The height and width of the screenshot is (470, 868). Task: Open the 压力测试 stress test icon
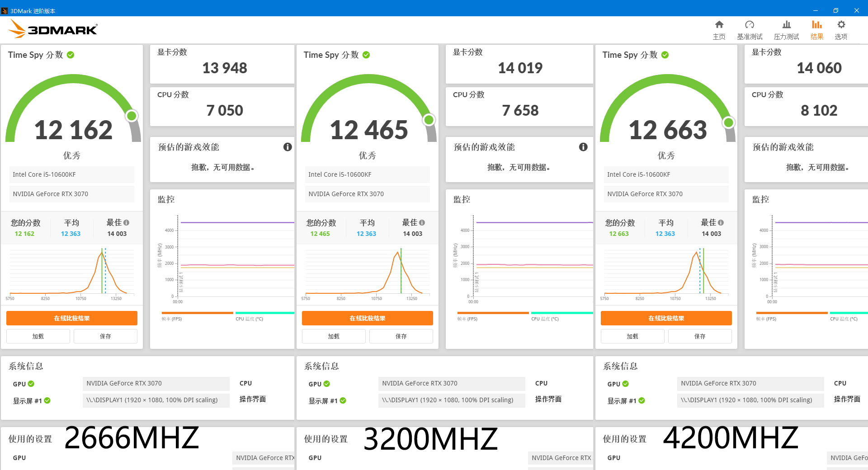point(787,24)
